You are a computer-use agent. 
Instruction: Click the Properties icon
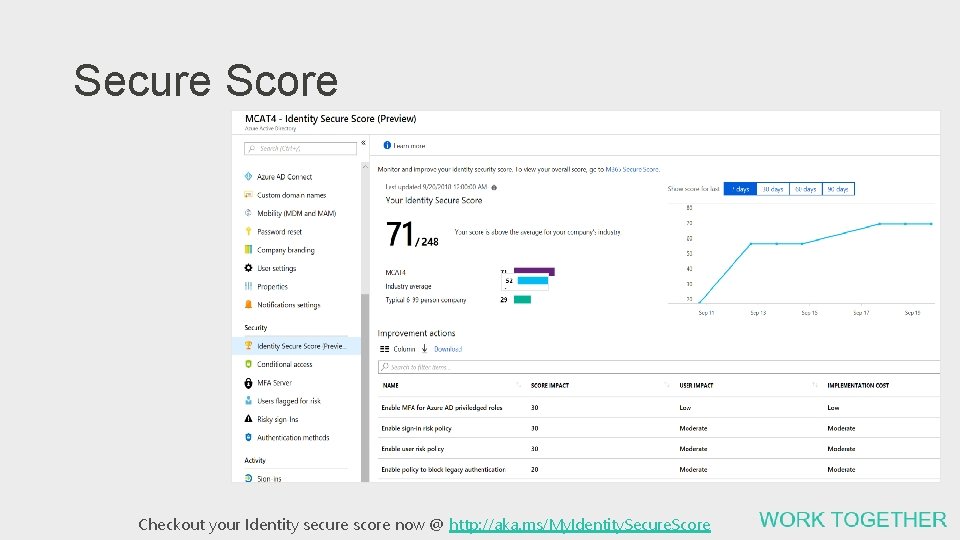click(x=248, y=286)
